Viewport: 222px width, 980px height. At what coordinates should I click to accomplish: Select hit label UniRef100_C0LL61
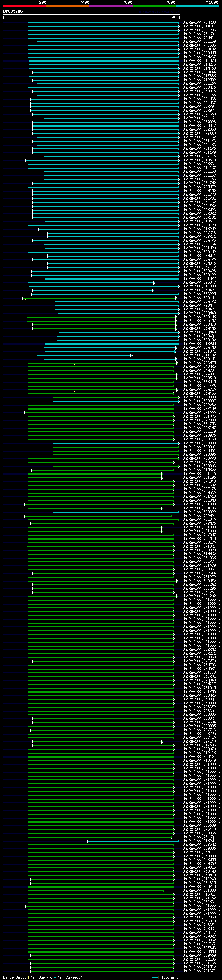[x=199, y=118]
